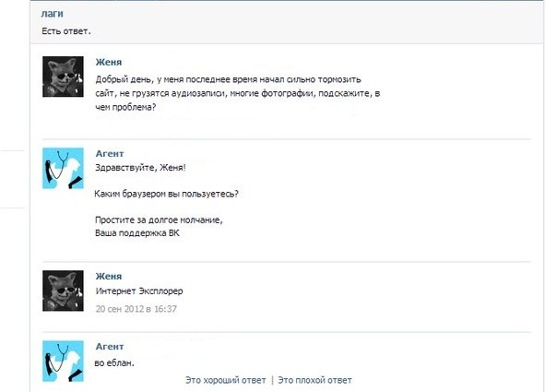Open Женя's name above "Интернет Эксплорер"

click(109, 276)
